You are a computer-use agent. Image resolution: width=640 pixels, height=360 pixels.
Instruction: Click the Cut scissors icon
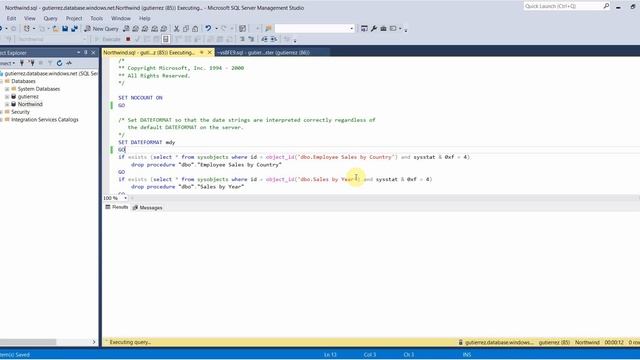click(x=176, y=29)
